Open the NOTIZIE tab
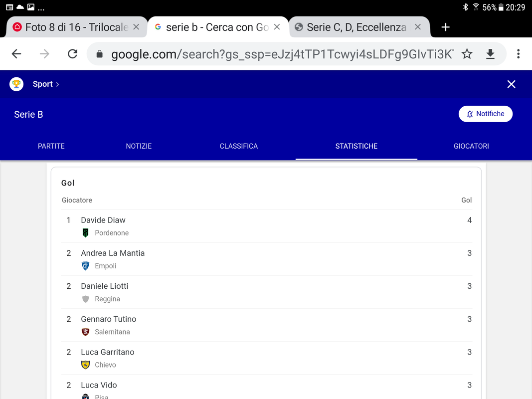532x399 pixels. [139, 146]
